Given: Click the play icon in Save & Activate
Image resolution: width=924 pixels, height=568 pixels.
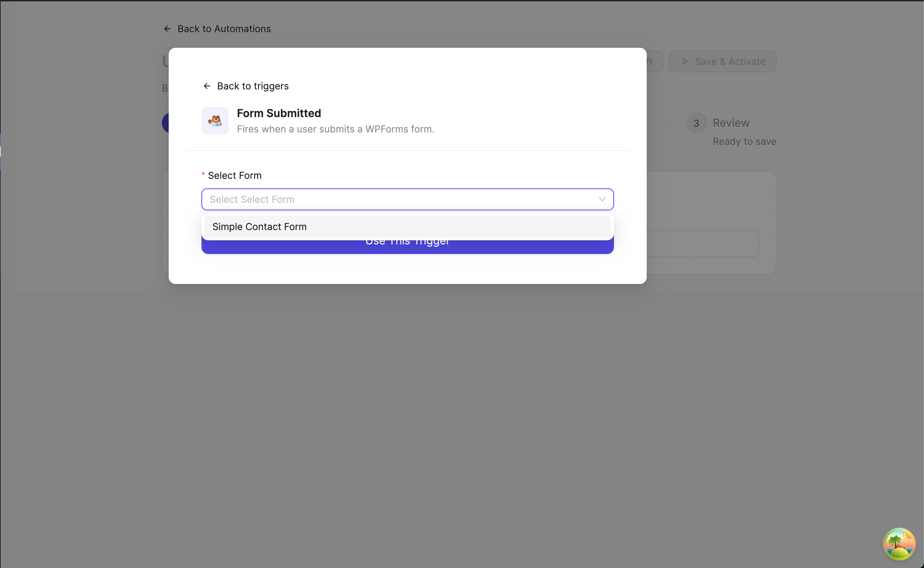Looking at the screenshot, I should pos(685,61).
